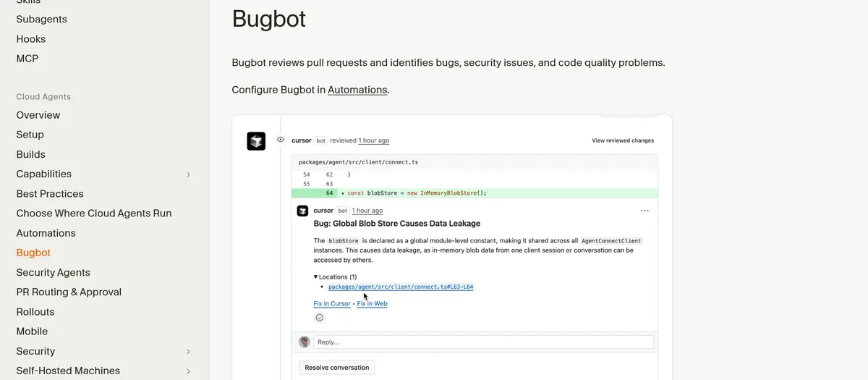Expand the Security section chevron
This screenshot has height=380, width=868.
(x=188, y=352)
